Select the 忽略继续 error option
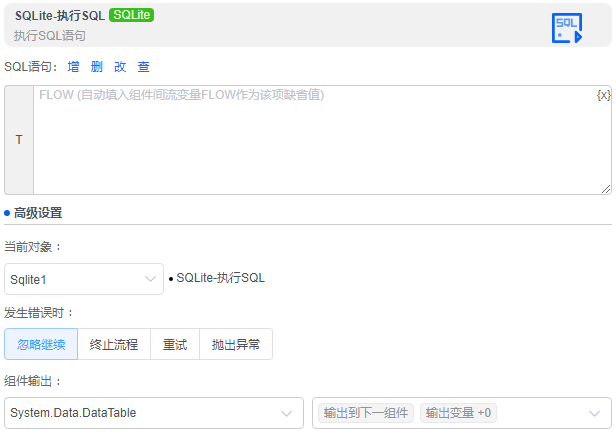616x435 pixels. 41,345
